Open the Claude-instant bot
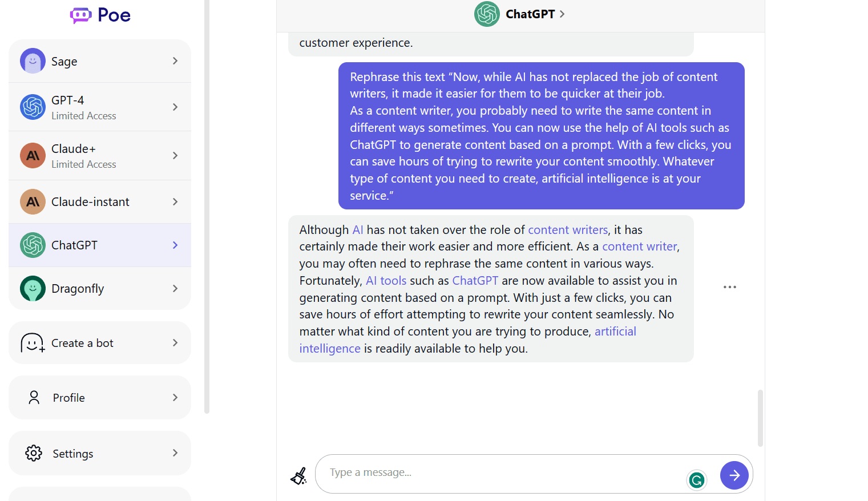Screen dimensions: 868x501 (x=90, y=201)
